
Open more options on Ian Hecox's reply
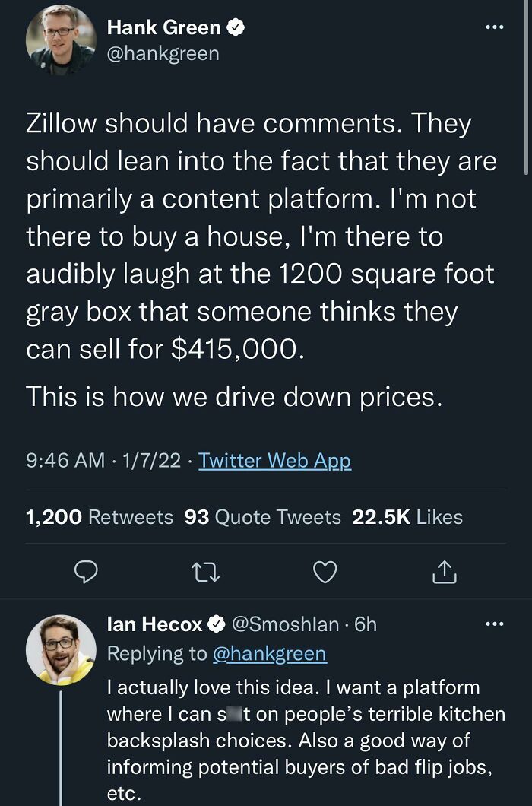point(495,624)
